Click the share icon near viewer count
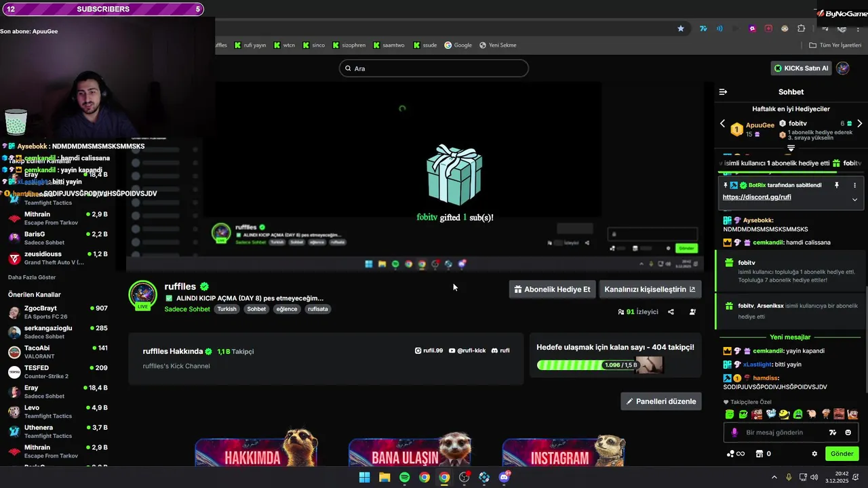This screenshot has width=868, height=488. [671, 312]
